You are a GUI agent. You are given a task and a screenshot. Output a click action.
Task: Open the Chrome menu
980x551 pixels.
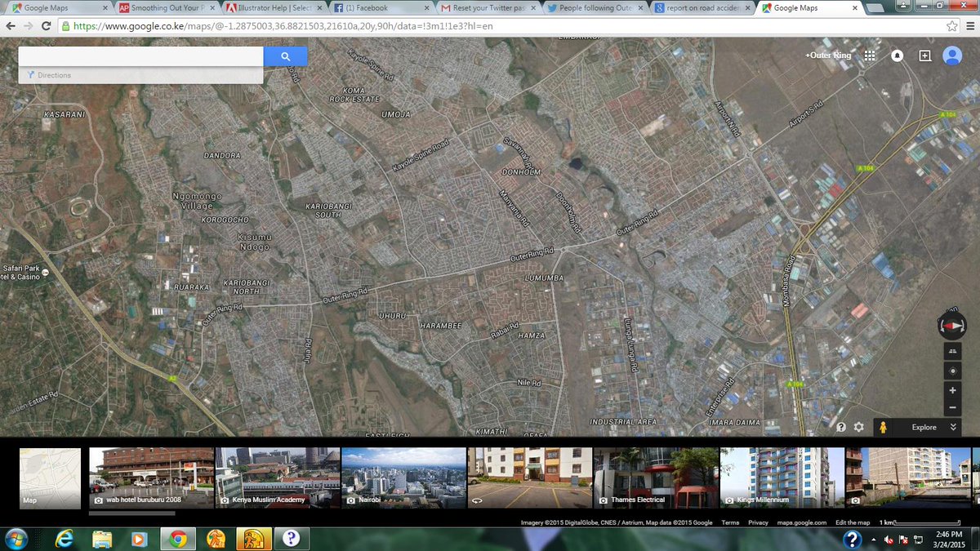tap(971, 25)
